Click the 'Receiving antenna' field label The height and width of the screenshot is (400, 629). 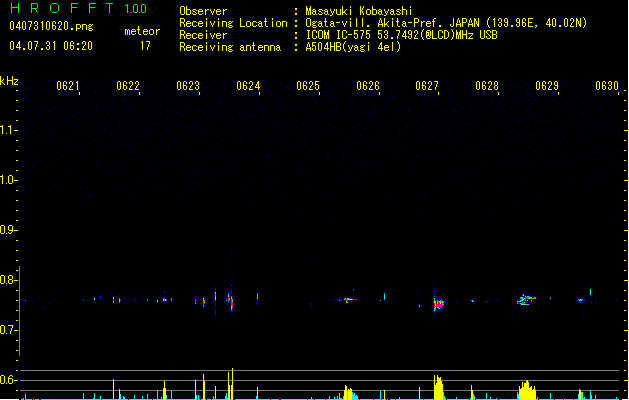[x=230, y=47]
